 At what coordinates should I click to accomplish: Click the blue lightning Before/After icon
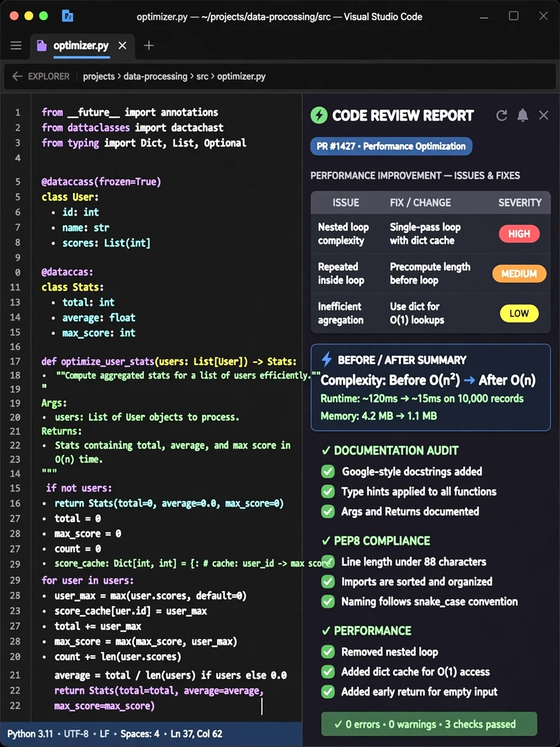(x=326, y=359)
